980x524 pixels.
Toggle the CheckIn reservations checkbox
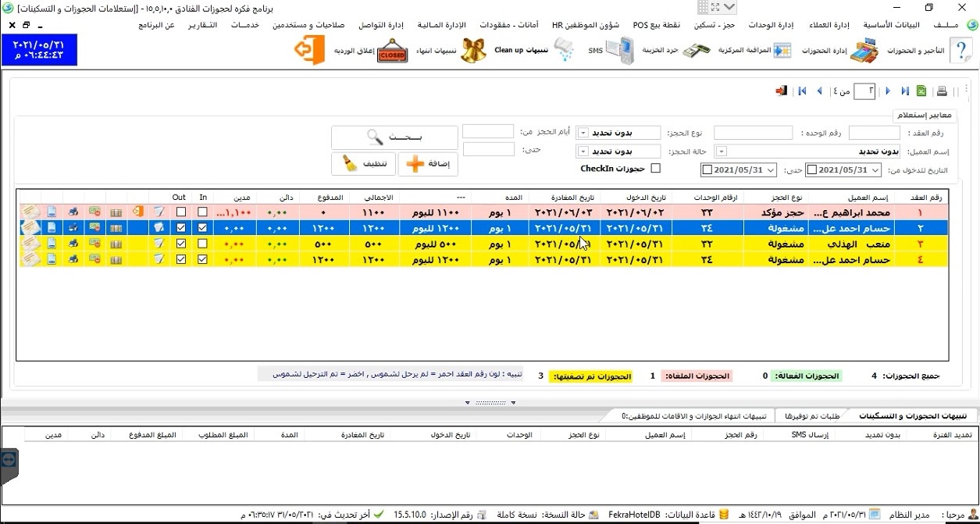pos(655,169)
